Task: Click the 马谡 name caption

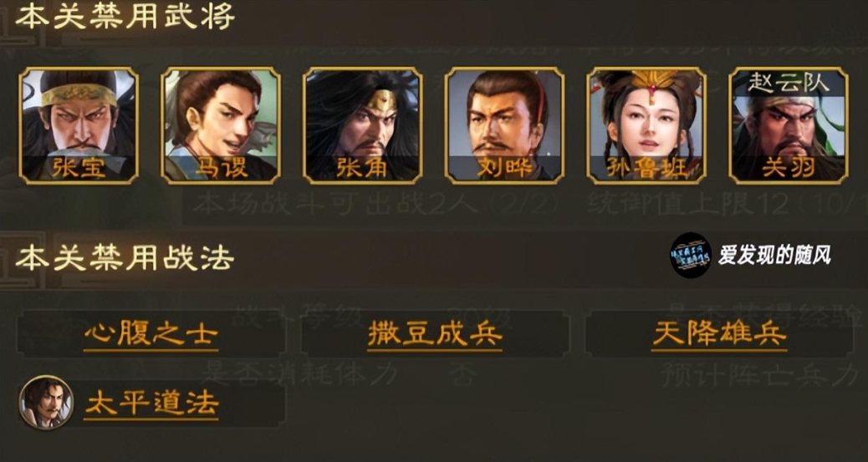Action: pyautogui.click(x=220, y=167)
